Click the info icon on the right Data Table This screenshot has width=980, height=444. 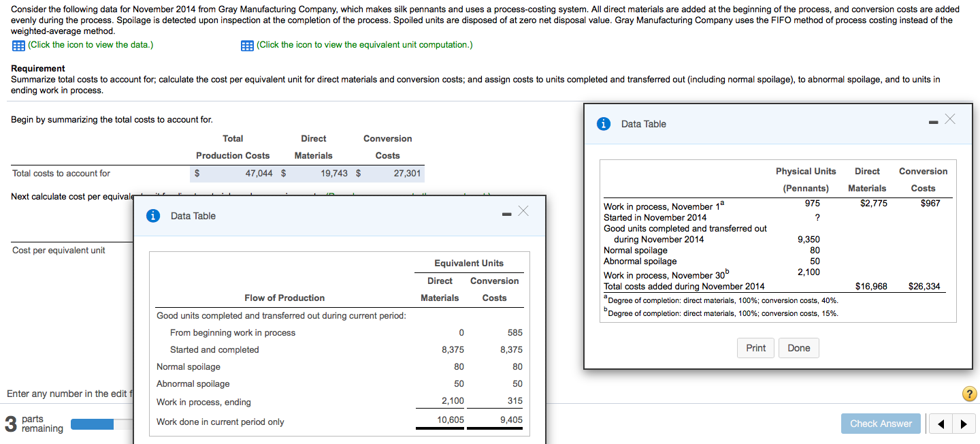click(604, 123)
